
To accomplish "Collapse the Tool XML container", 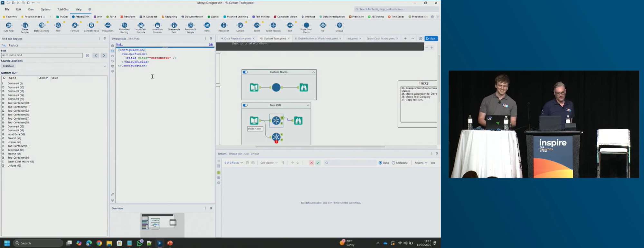I will pos(308,105).
